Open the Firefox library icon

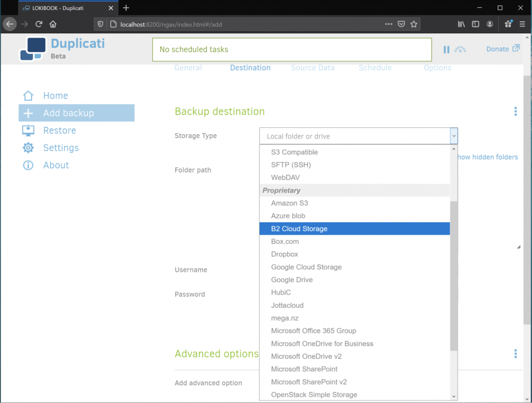(x=461, y=24)
